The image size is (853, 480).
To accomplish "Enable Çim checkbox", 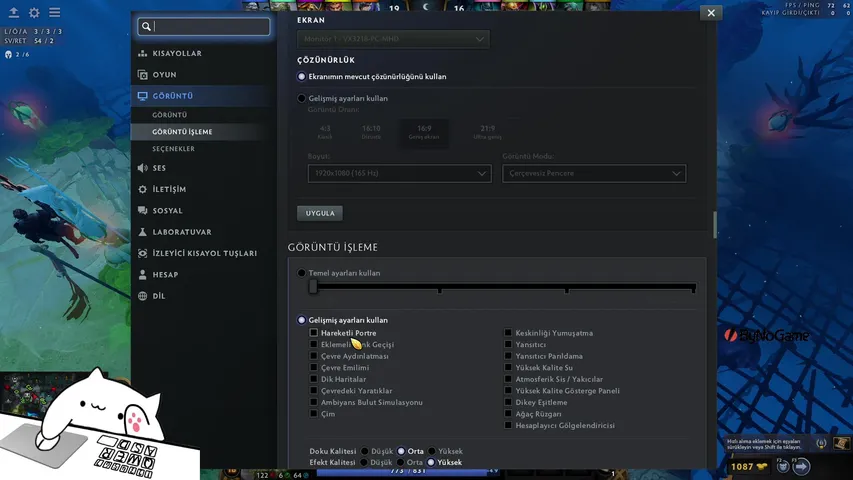I will (313, 414).
